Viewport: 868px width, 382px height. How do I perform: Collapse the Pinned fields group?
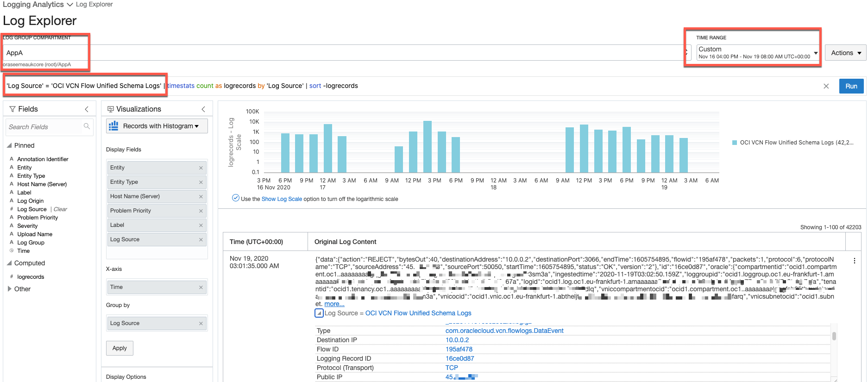9,145
